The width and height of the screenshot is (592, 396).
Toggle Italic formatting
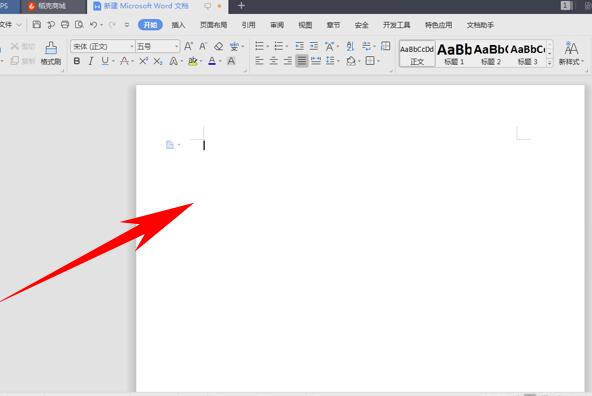coord(91,61)
